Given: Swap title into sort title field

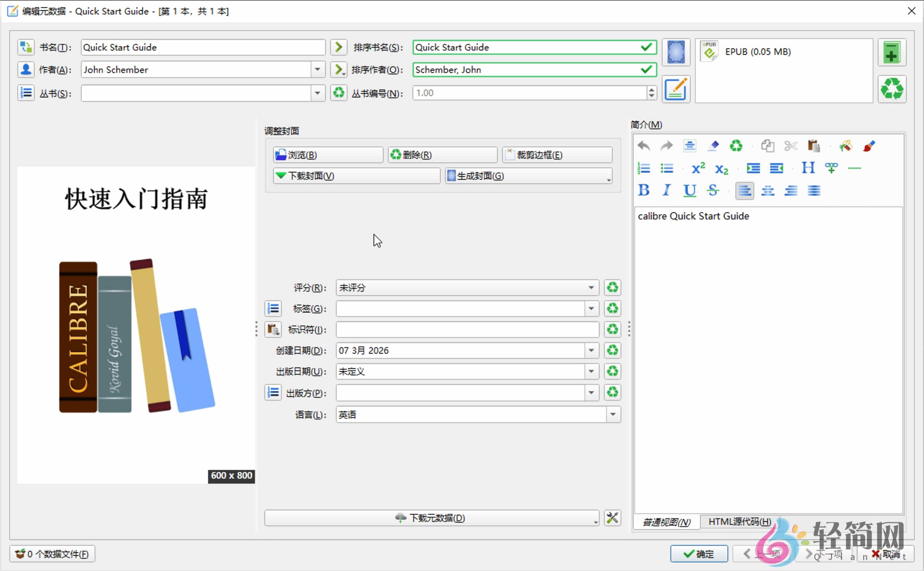Looking at the screenshot, I should tap(338, 47).
